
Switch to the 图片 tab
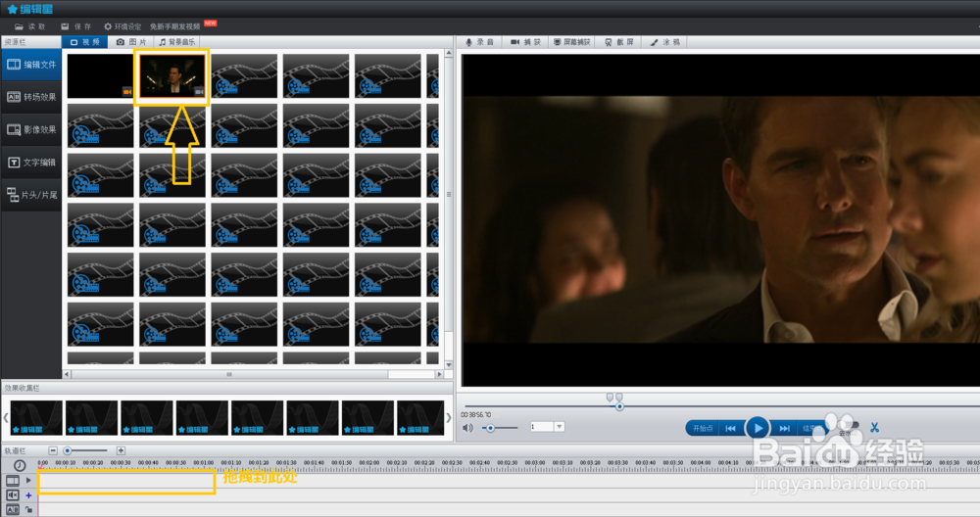pos(131,42)
